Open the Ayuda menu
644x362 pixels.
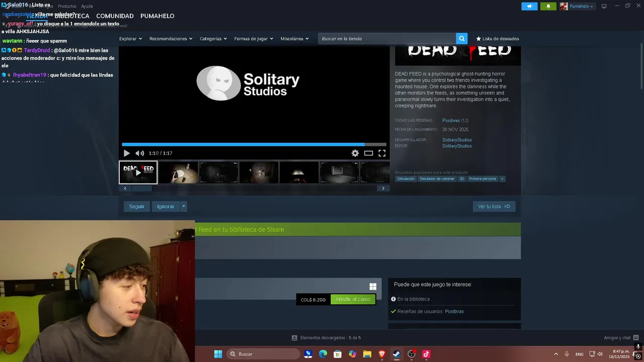(x=87, y=6)
